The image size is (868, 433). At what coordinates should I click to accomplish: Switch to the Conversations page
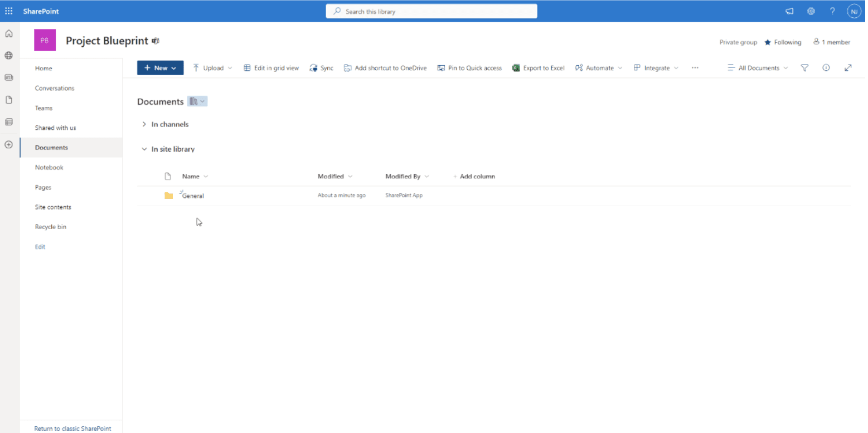[x=55, y=88]
